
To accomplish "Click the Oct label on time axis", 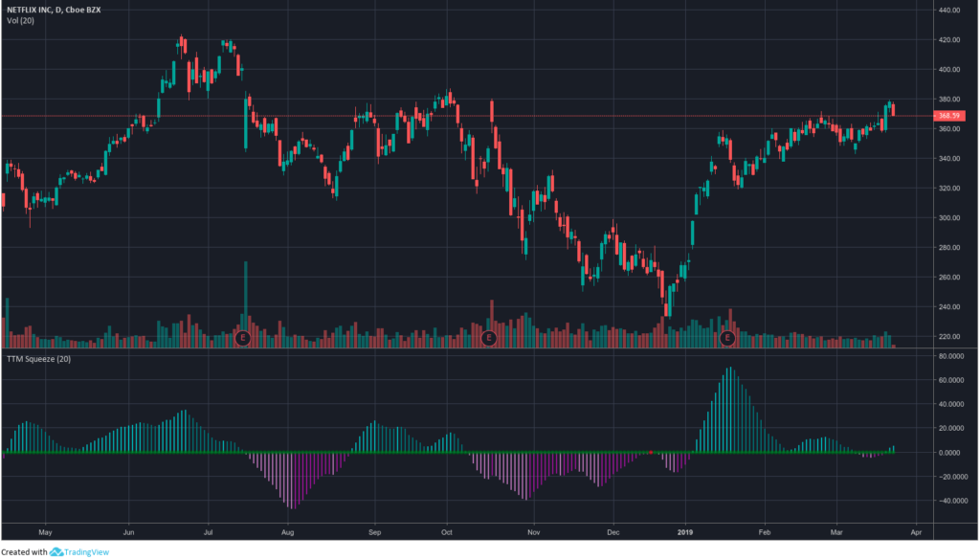I will click(447, 529).
